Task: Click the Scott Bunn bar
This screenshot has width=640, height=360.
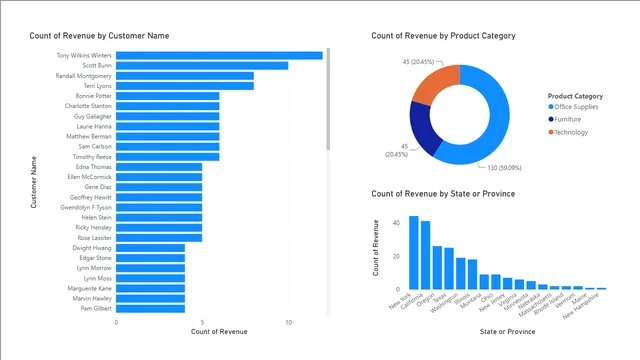Action: tap(202, 66)
